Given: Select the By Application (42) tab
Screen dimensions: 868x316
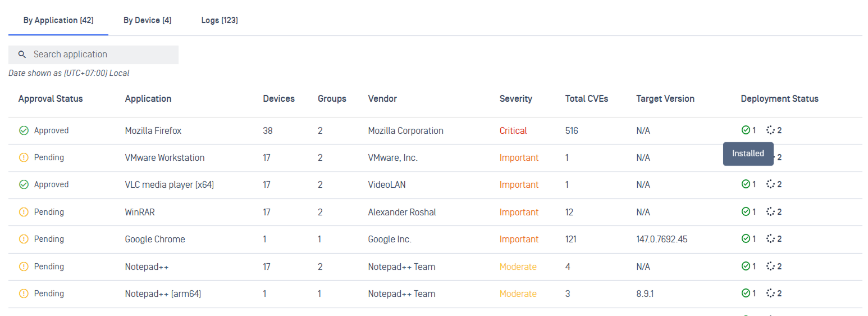Looking at the screenshot, I should click(58, 20).
